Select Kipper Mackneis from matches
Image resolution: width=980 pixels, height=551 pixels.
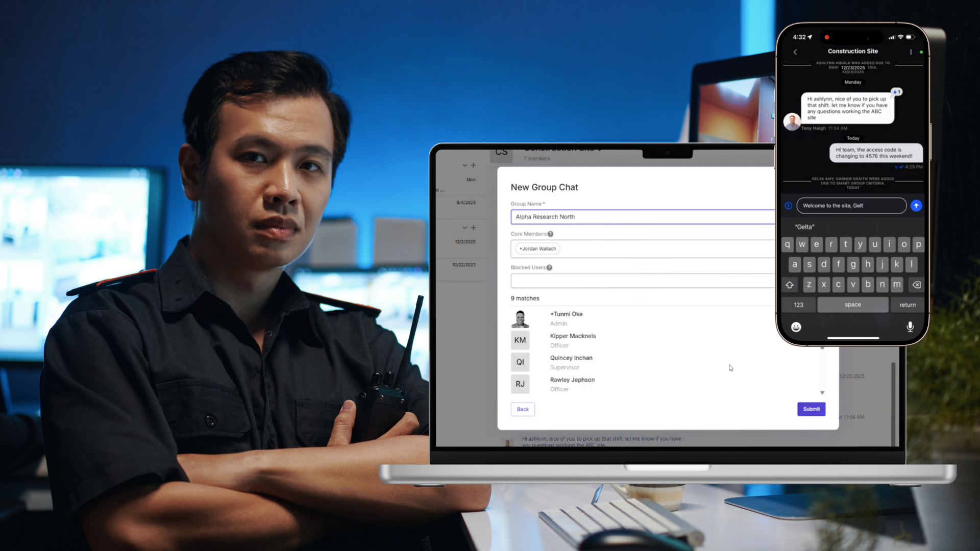(572, 340)
